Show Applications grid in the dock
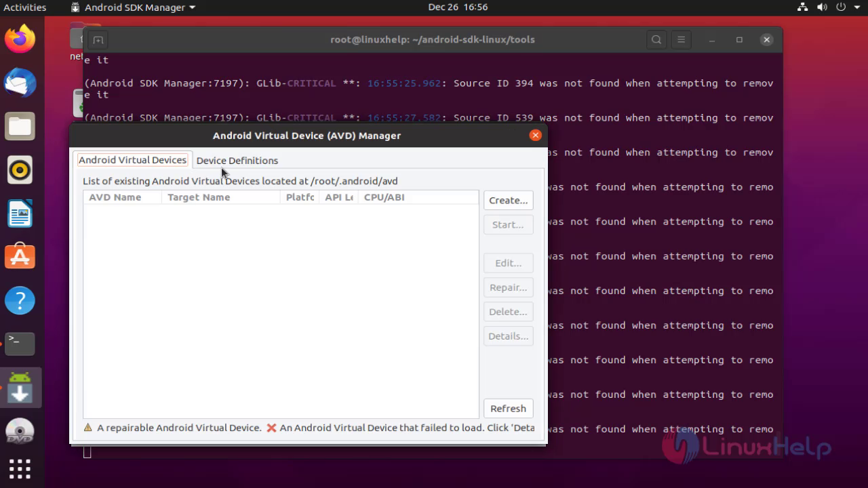 [x=20, y=469]
